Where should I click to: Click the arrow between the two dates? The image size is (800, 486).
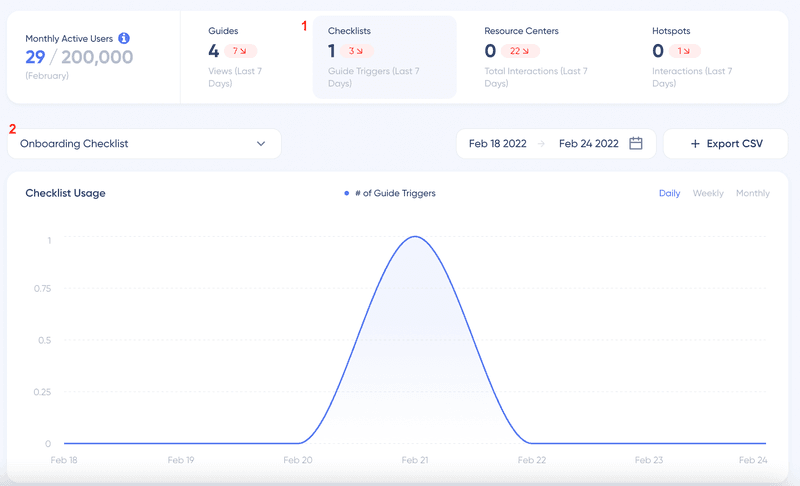(x=541, y=144)
